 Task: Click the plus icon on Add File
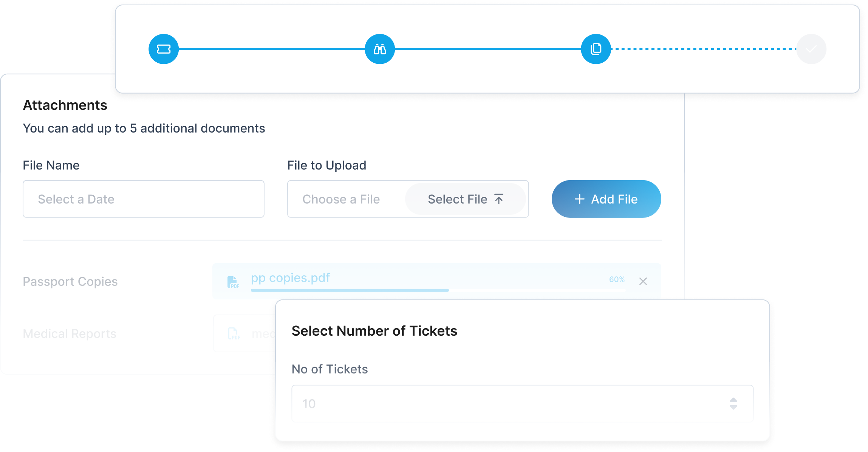(x=579, y=199)
